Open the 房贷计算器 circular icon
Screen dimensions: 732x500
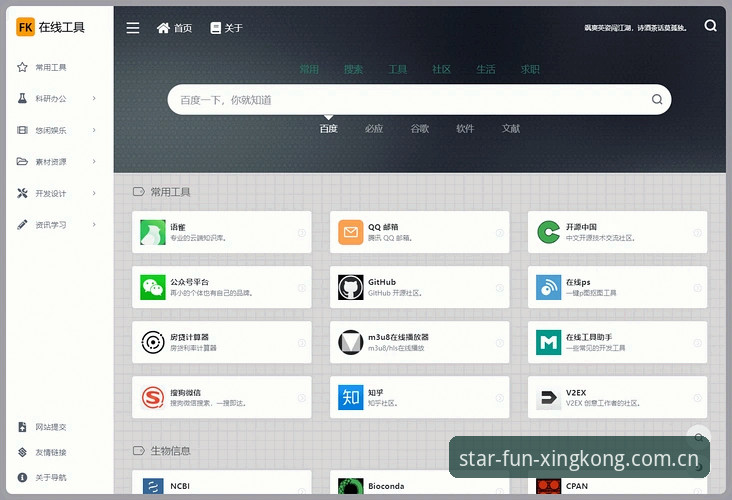point(153,343)
